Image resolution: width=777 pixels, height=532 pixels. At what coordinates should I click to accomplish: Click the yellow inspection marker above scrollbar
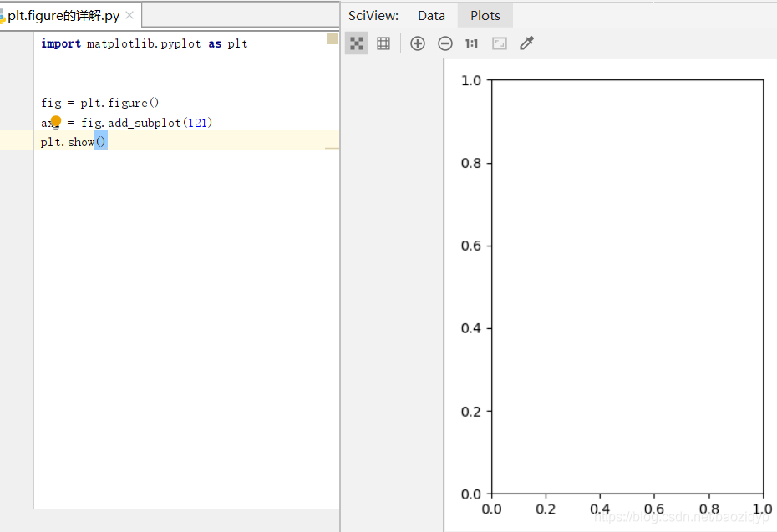(332, 38)
